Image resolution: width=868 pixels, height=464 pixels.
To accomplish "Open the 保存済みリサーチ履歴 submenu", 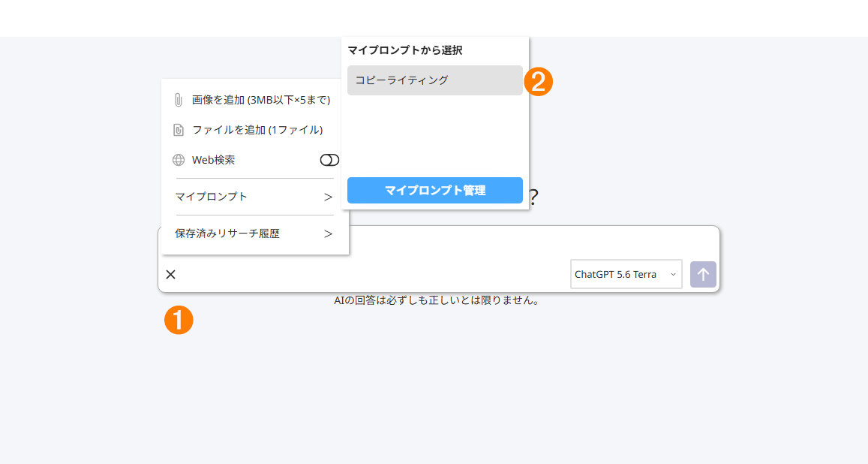I will (x=254, y=234).
